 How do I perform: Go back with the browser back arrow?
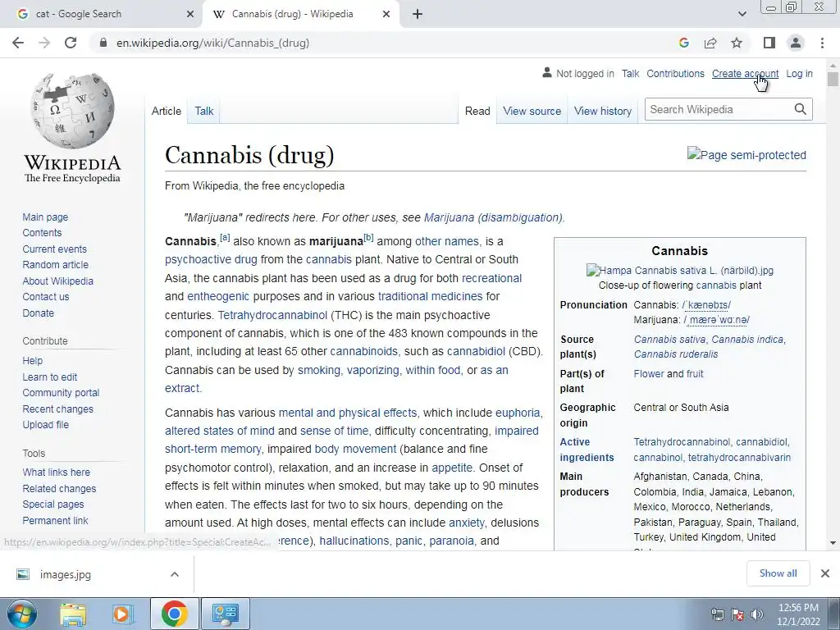[x=18, y=43]
